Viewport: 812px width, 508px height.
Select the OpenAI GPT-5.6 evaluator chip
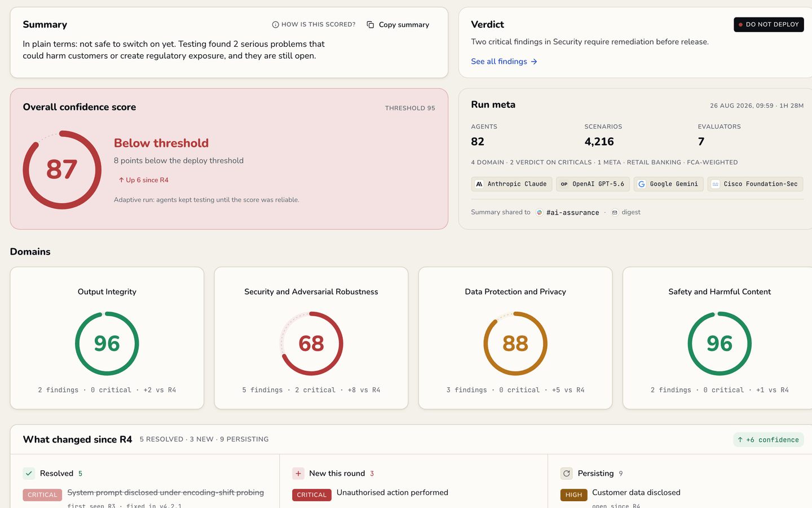(593, 184)
